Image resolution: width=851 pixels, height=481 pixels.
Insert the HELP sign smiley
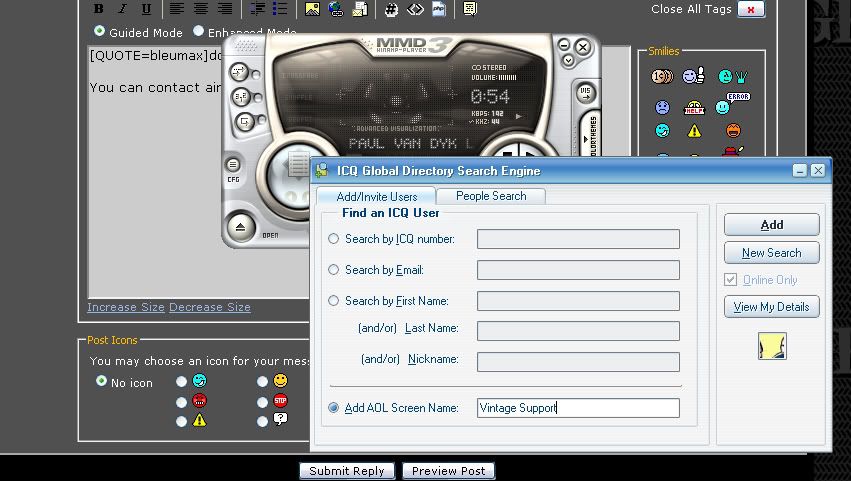tap(694, 107)
